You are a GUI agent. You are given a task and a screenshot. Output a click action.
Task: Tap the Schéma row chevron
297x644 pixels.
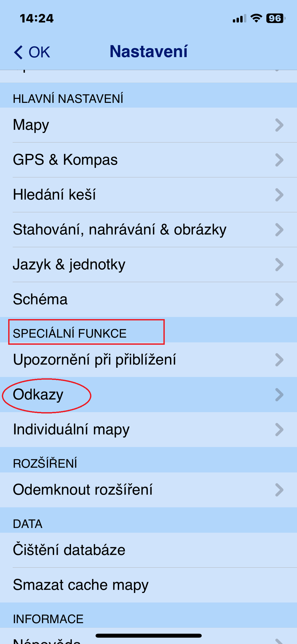(279, 300)
